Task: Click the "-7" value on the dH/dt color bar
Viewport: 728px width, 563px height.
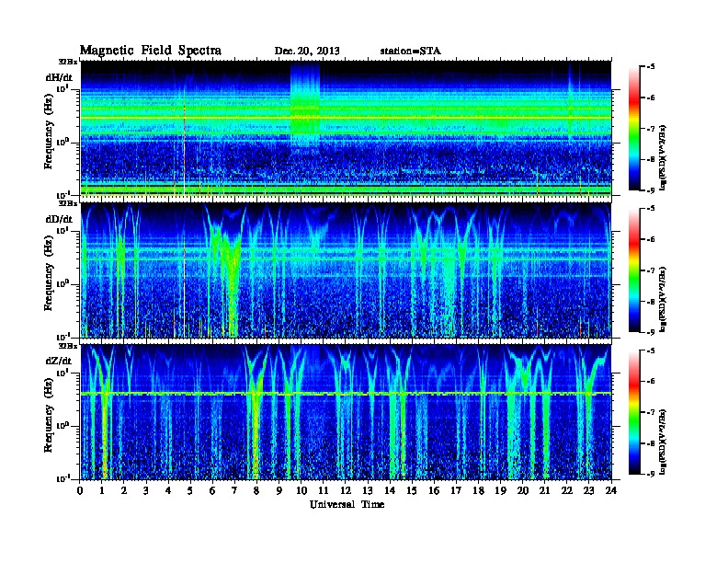Action: (x=650, y=128)
